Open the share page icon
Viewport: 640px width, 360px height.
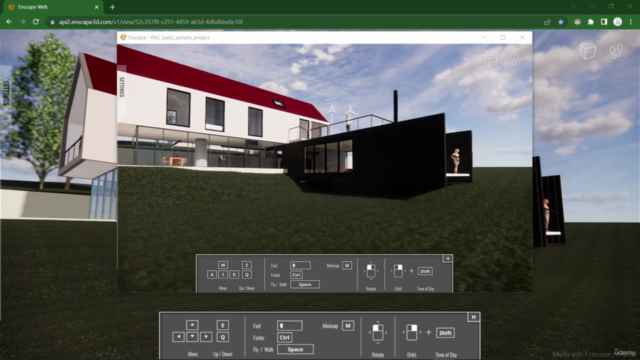coord(547,22)
